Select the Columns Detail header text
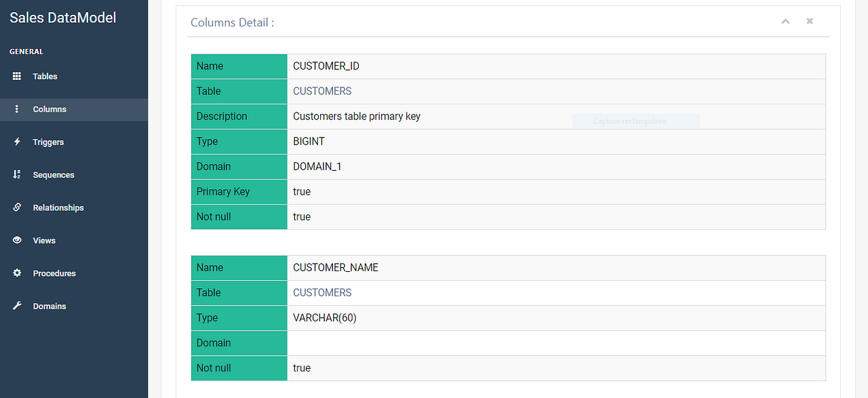The image size is (868, 398). [231, 22]
